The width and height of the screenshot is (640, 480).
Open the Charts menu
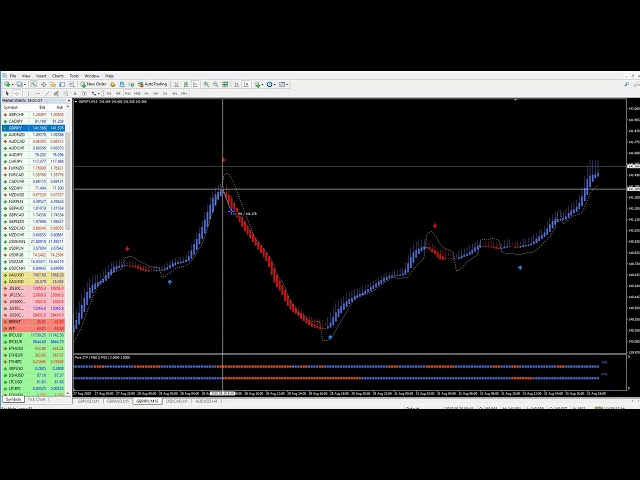point(58,76)
